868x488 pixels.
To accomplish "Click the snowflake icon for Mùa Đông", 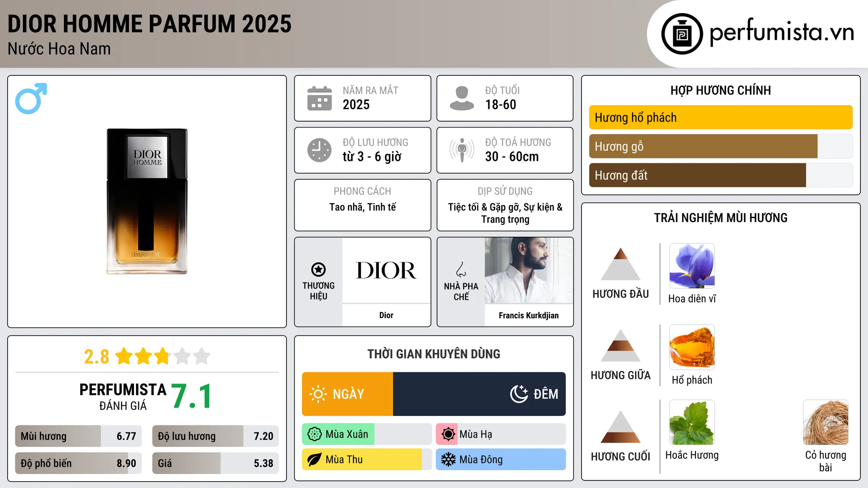I will pyautogui.click(x=448, y=460).
